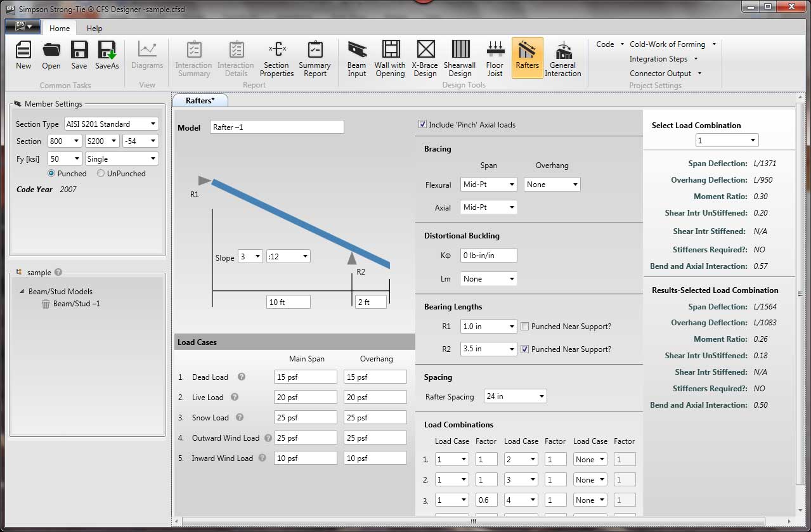Select the Rafters* document tab

coord(200,100)
